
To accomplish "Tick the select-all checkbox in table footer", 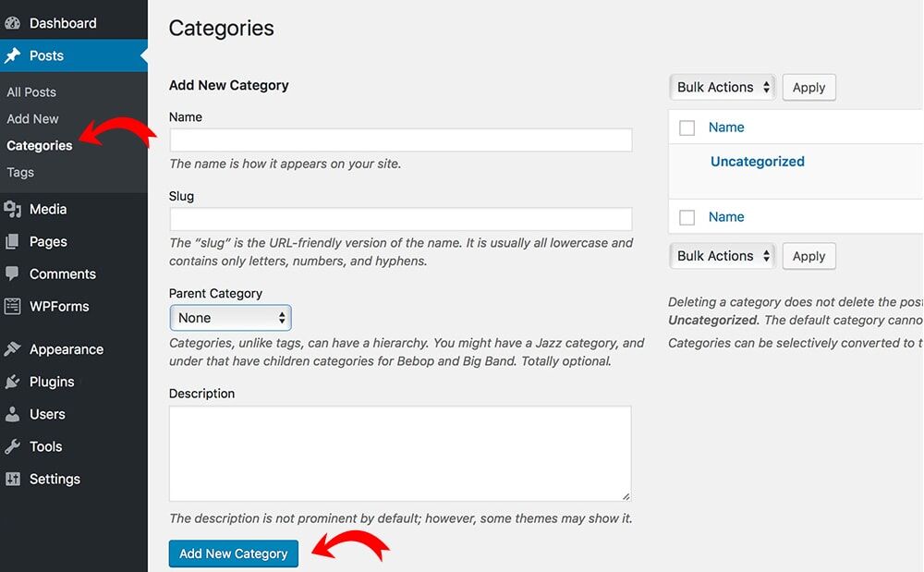I will [x=687, y=217].
